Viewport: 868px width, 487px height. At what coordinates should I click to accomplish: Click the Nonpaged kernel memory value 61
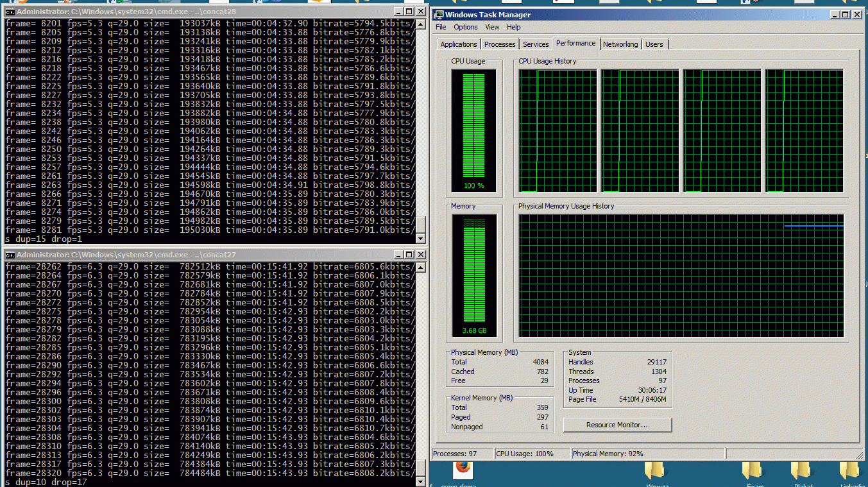[x=545, y=427]
